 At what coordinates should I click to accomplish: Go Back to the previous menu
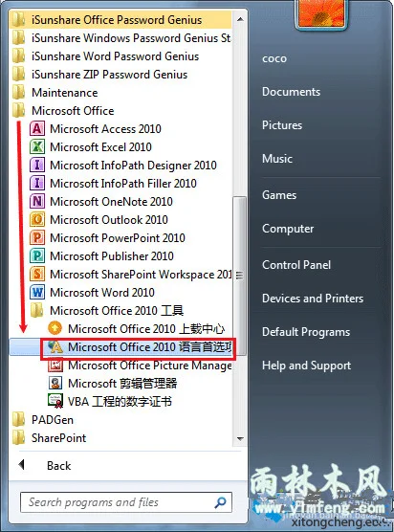pyautogui.click(x=58, y=465)
